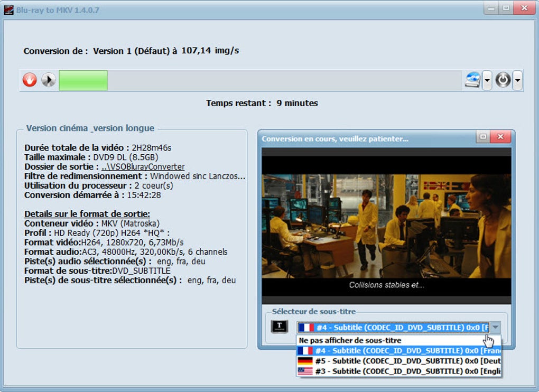Click 'Taille maximale : DVD9 DL (8.5GB)' line

91,157
